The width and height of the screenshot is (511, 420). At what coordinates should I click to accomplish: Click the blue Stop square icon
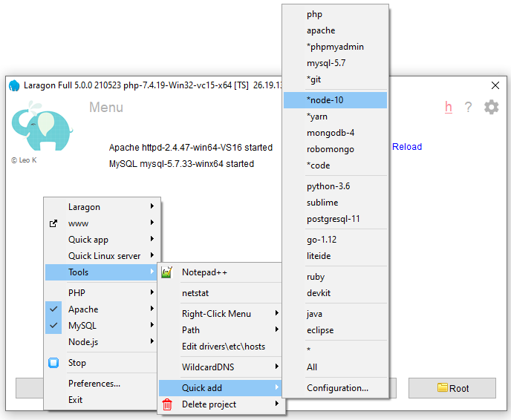pos(53,363)
